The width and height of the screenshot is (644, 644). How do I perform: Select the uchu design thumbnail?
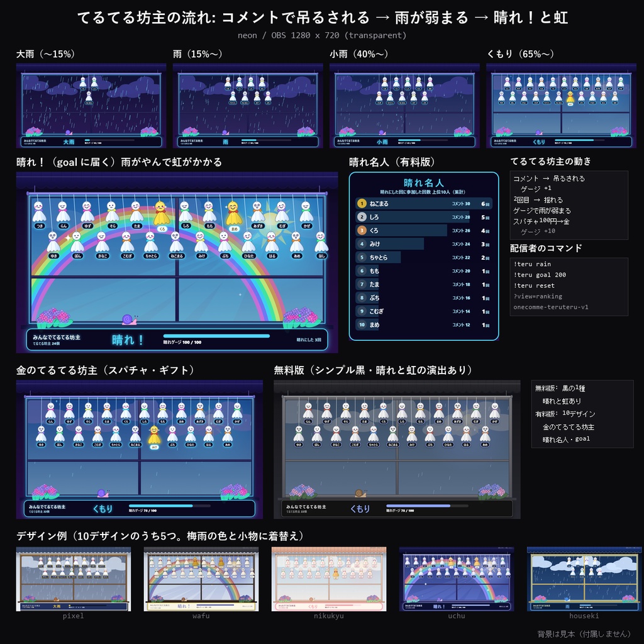[457, 579]
